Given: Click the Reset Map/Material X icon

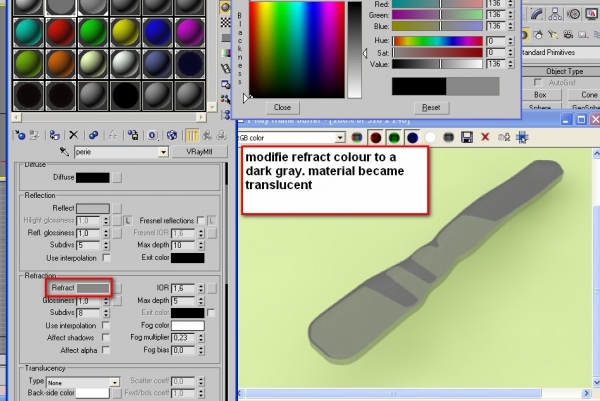Looking at the screenshot, I should click(73, 135).
